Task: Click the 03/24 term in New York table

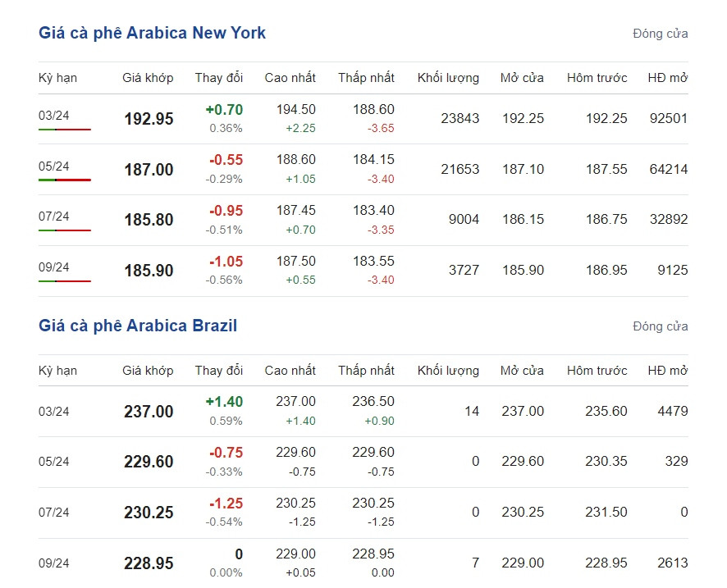Action: (54, 116)
